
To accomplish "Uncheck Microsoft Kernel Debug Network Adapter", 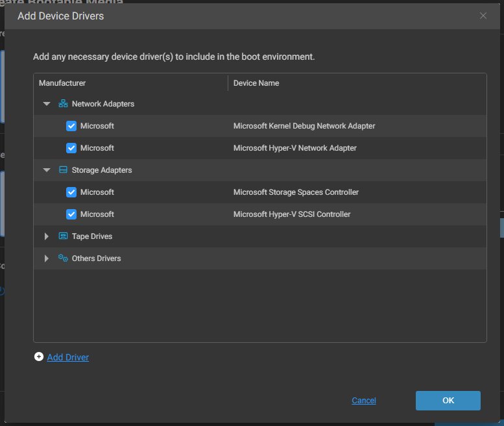I will point(71,126).
